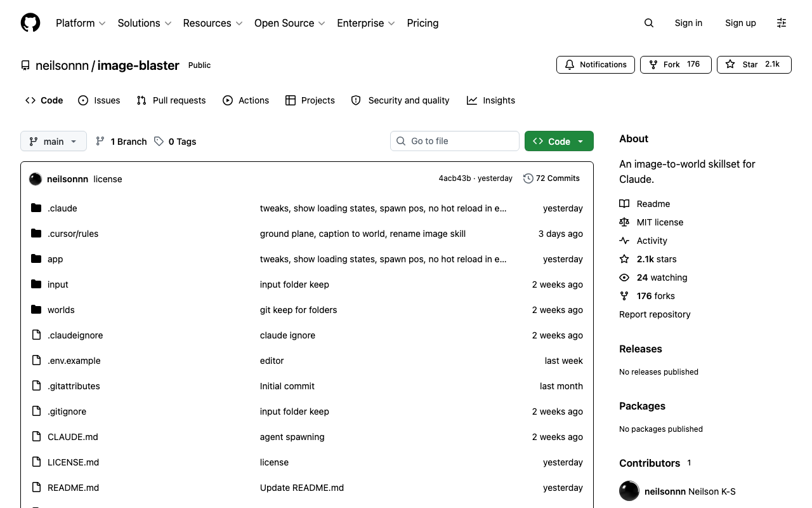
Task: Expand the Open Source menu
Action: tap(290, 23)
